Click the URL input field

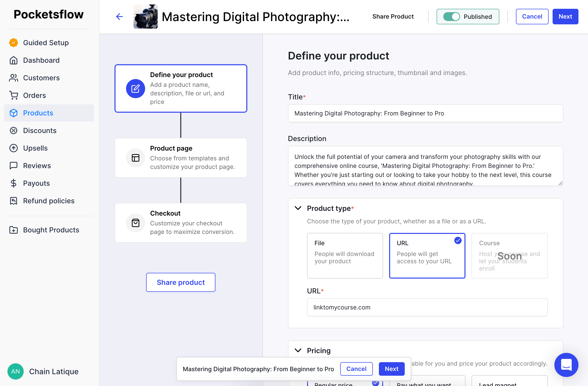pos(427,307)
